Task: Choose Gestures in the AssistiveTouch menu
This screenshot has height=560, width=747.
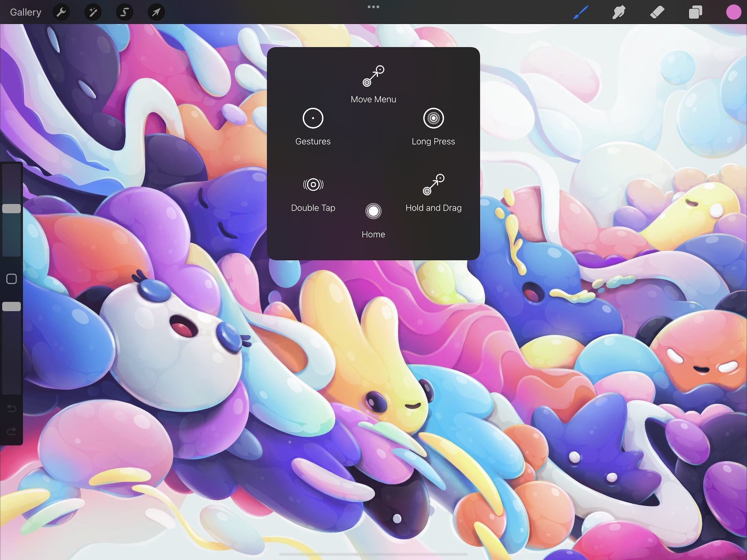Action: [x=313, y=127]
